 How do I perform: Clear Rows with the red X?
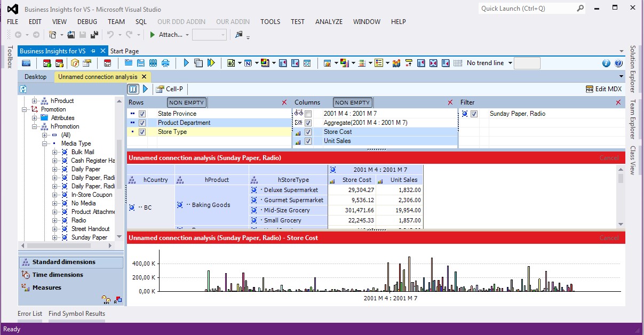pos(284,102)
